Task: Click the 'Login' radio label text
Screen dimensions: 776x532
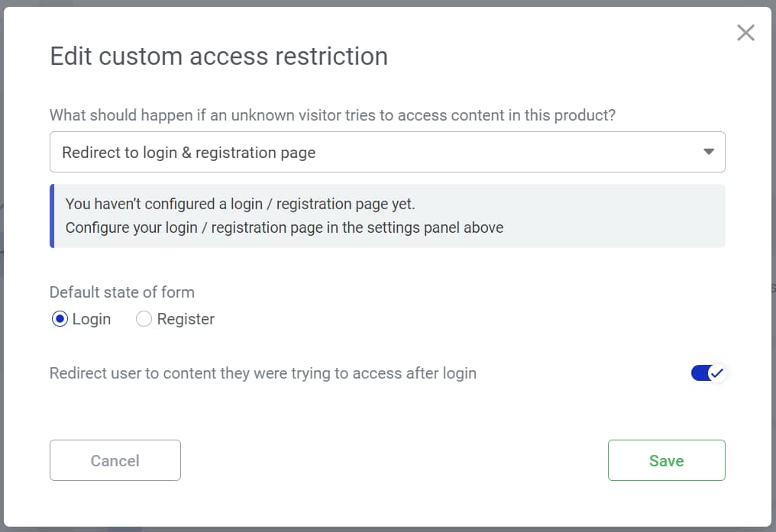Action: (x=92, y=319)
